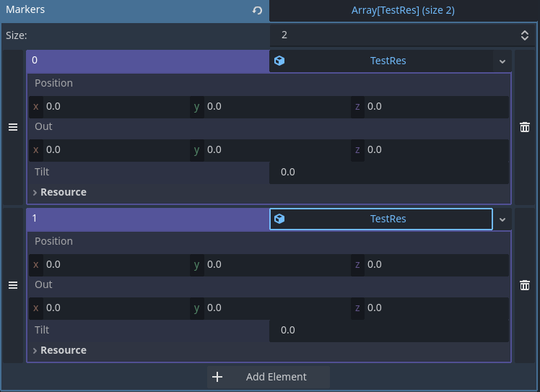The height and width of the screenshot is (392, 540).
Task: Adjust the Size value stepper arrows
Action: [x=525, y=35]
